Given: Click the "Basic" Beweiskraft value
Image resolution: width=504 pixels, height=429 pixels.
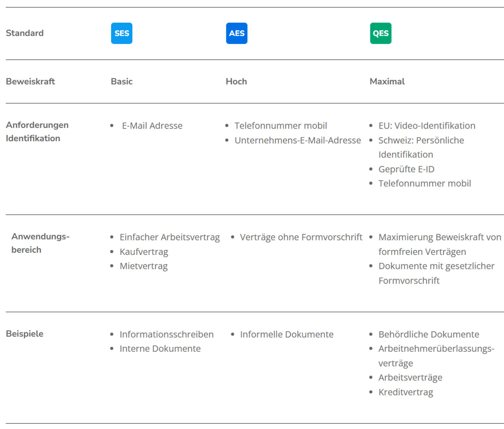Looking at the screenshot, I should tap(121, 81).
